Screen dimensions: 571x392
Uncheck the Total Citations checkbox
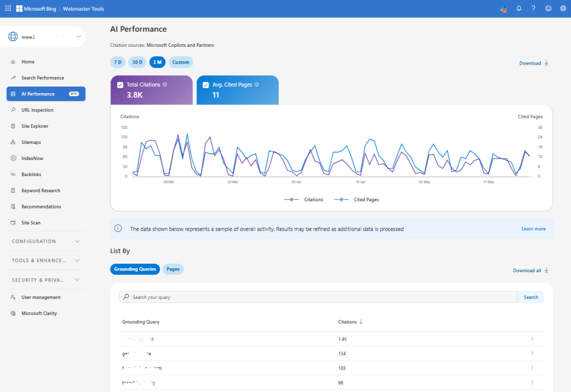(x=120, y=85)
